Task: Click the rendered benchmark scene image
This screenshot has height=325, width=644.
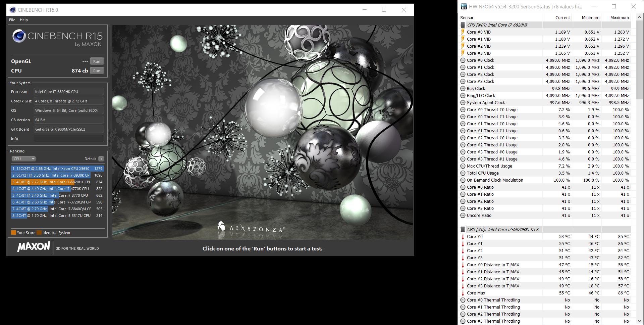Action: click(x=262, y=132)
